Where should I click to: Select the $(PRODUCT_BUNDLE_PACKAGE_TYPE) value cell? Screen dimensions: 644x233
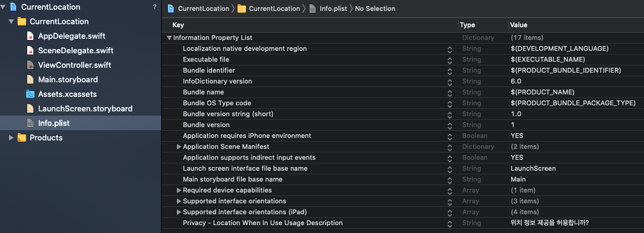(x=573, y=103)
